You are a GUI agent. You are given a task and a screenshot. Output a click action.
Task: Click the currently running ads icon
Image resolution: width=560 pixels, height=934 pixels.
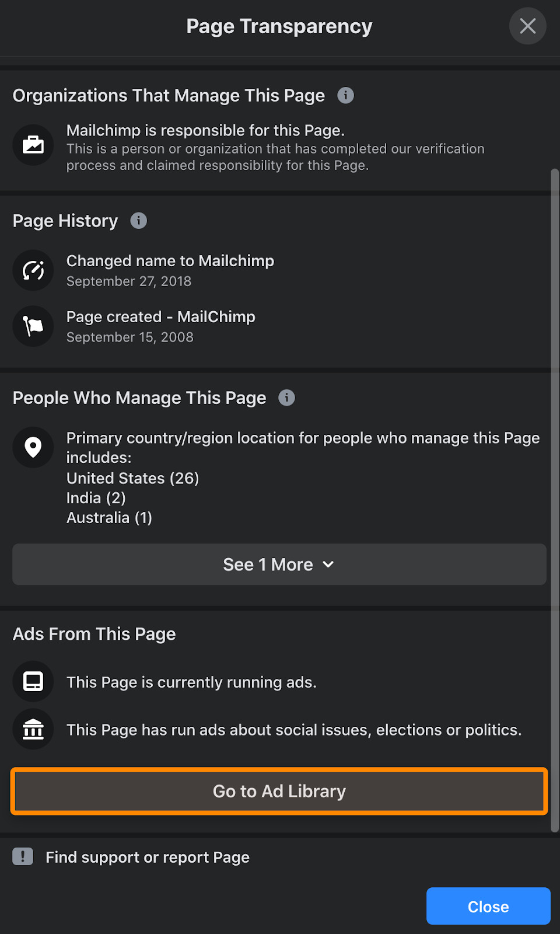[x=33, y=681]
